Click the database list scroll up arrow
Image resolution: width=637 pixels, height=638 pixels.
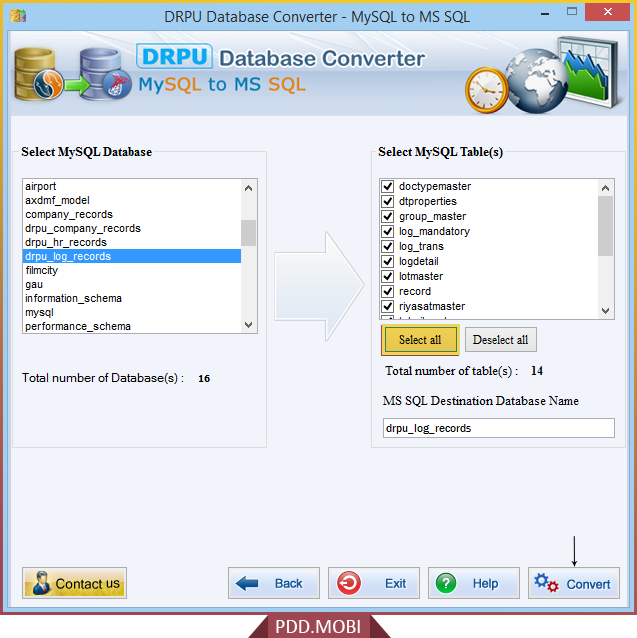(x=249, y=188)
